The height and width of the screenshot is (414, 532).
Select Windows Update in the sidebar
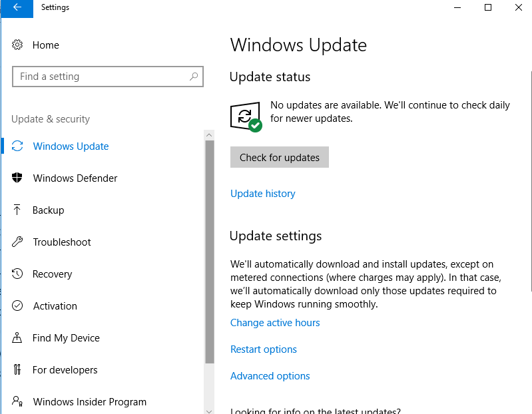71,146
